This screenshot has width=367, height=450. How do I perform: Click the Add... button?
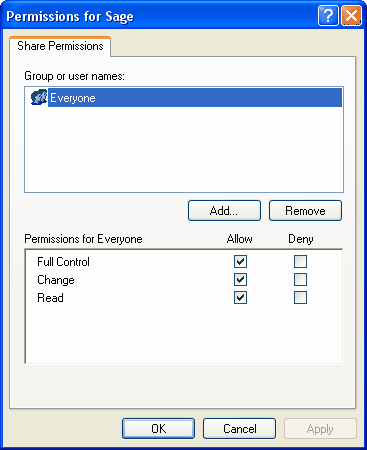point(224,211)
